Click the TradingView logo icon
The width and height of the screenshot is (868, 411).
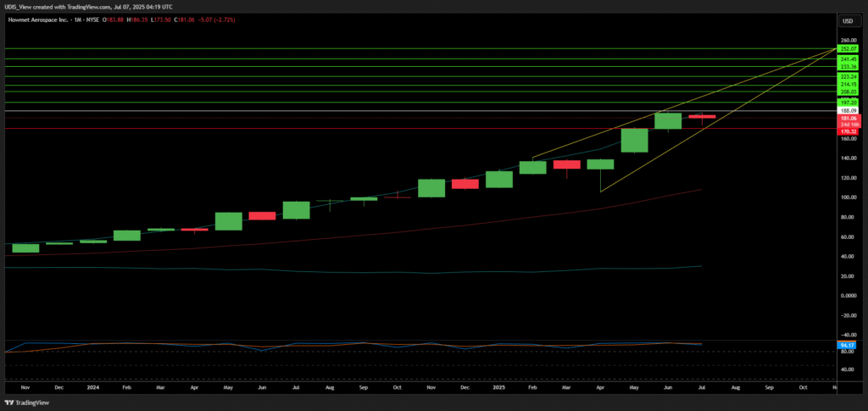click(x=10, y=403)
